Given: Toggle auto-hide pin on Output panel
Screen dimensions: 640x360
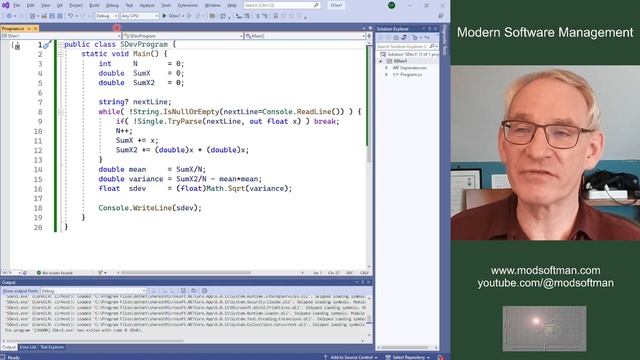Looking at the screenshot, I should 362,282.
